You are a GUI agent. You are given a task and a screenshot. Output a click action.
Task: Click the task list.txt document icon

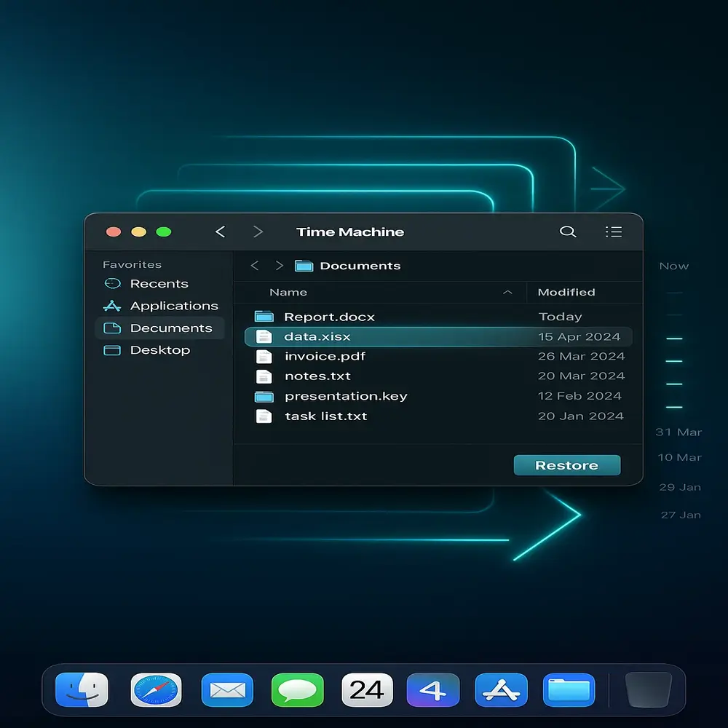(264, 416)
